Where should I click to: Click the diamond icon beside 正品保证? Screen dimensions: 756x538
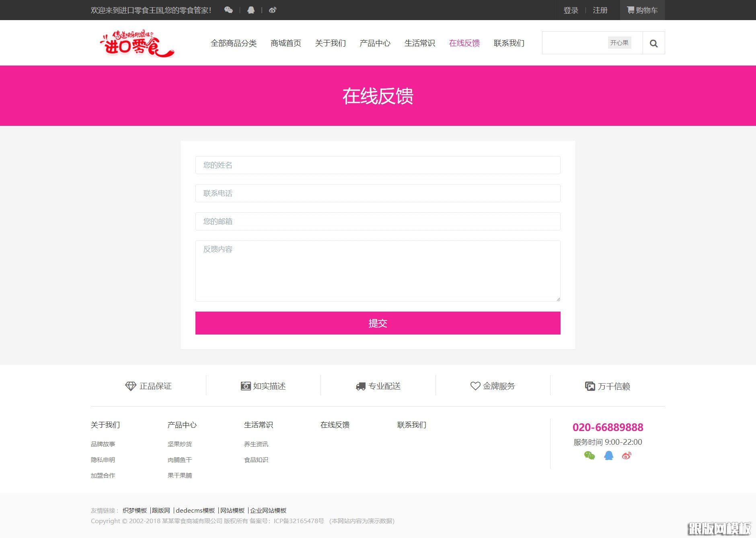click(130, 386)
